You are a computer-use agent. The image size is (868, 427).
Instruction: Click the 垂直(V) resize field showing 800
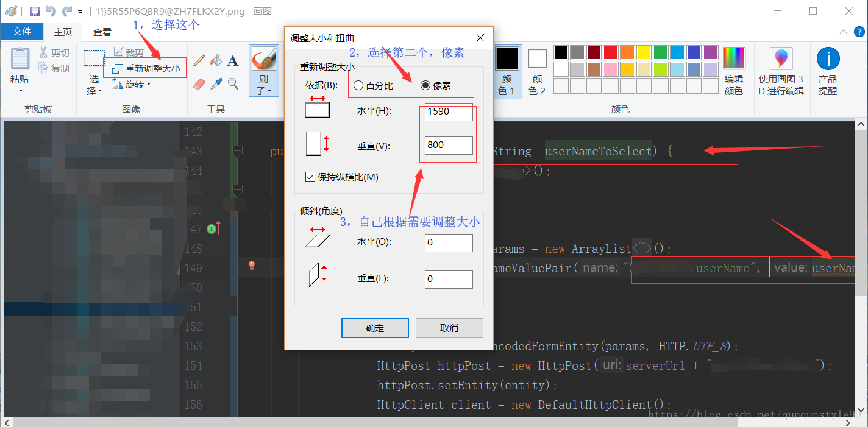click(449, 145)
